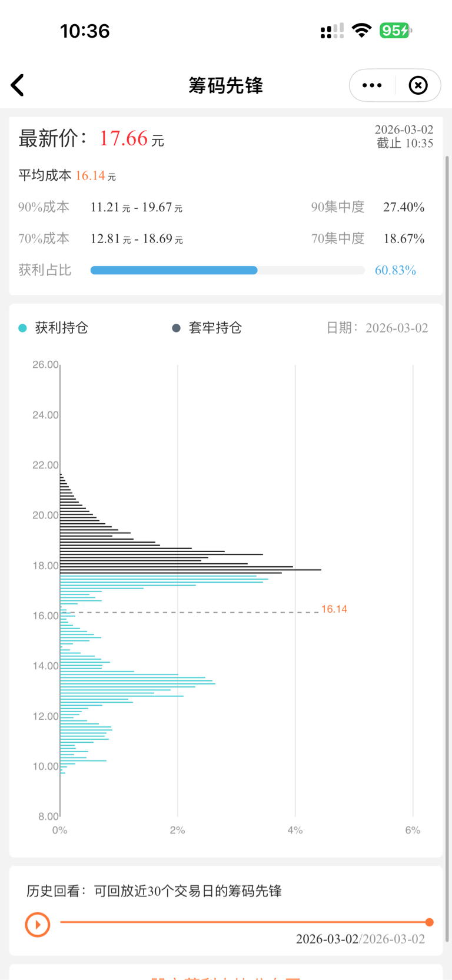Select the 70%成本 price range row
Screen dimensions: 452x980
pos(136,238)
